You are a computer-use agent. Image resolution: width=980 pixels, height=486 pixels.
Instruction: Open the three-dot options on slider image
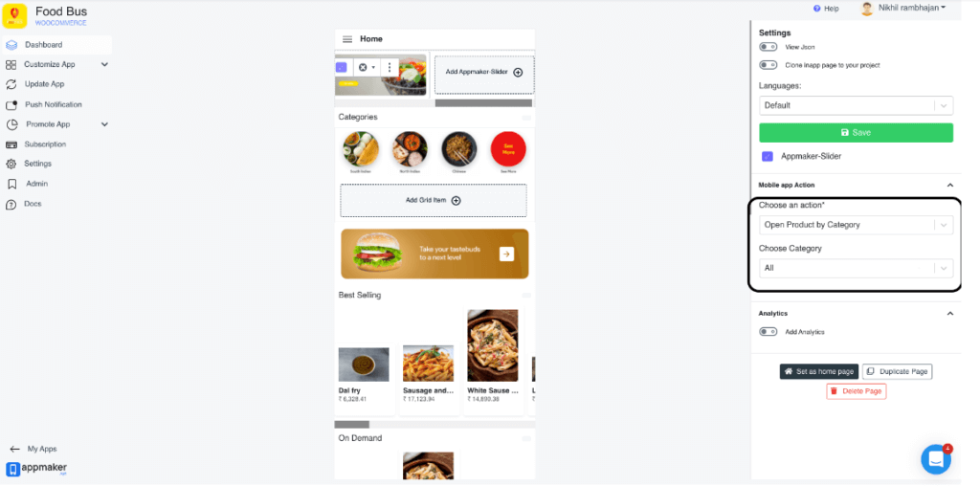pyautogui.click(x=390, y=68)
